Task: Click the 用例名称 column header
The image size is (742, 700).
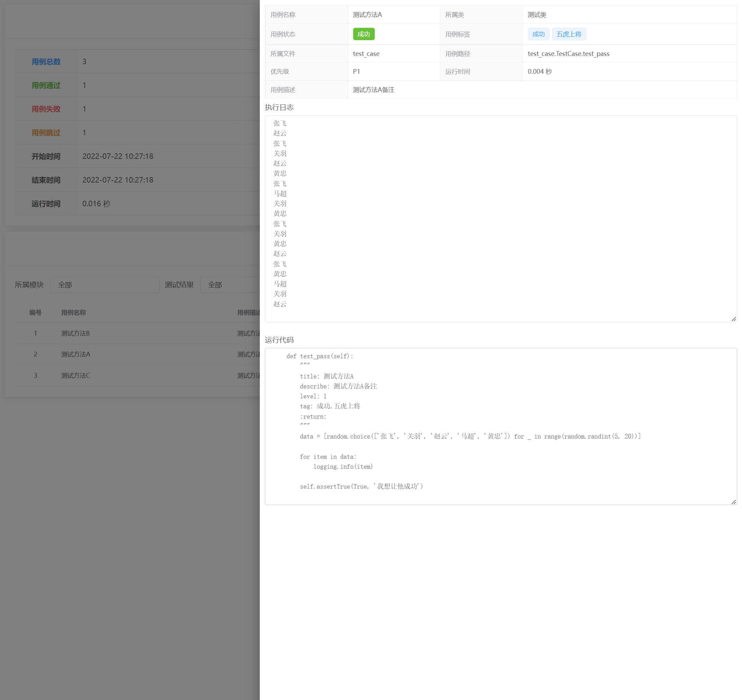Action: (73, 312)
